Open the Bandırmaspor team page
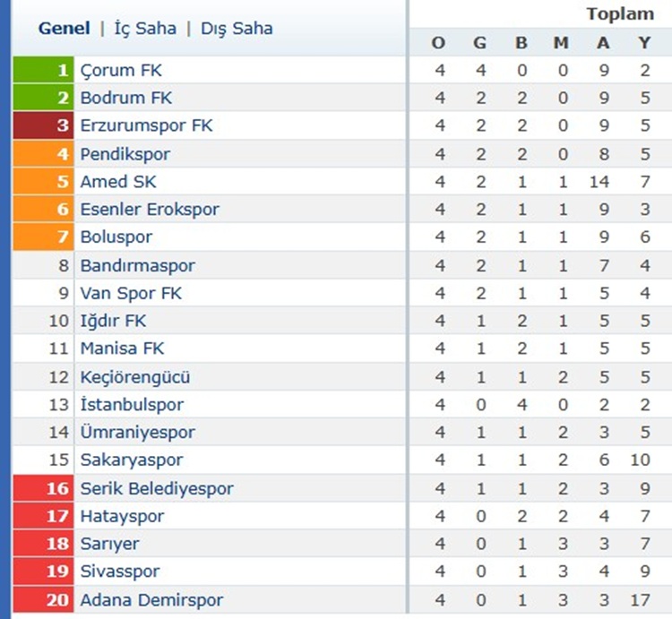Image resolution: width=672 pixels, height=619 pixels. (138, 265)
